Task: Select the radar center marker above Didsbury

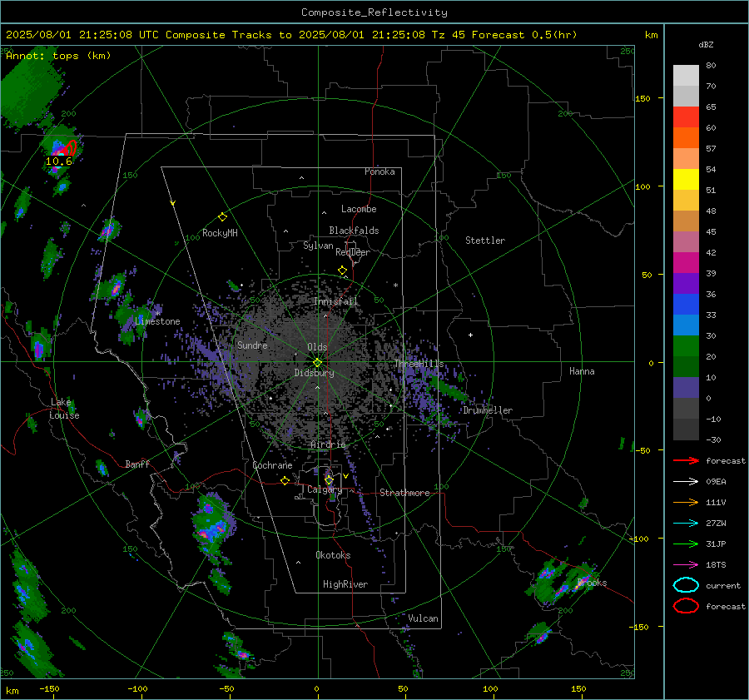Action: click(318, 362)
